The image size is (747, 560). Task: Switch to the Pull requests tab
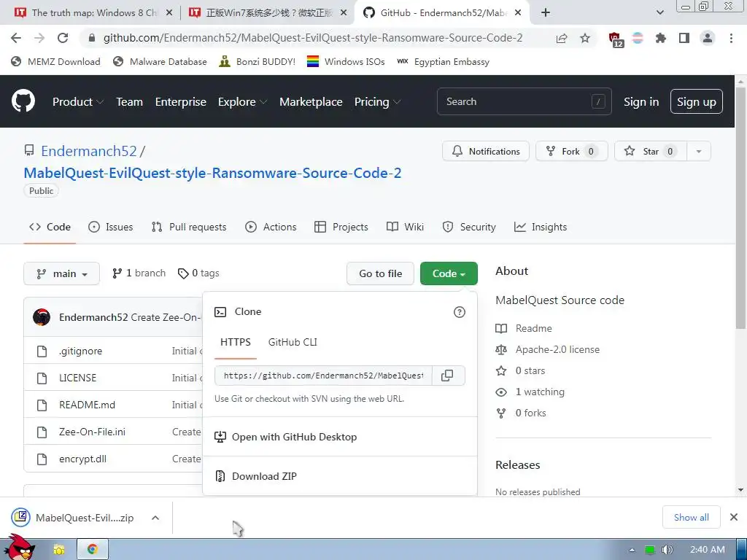189,227
